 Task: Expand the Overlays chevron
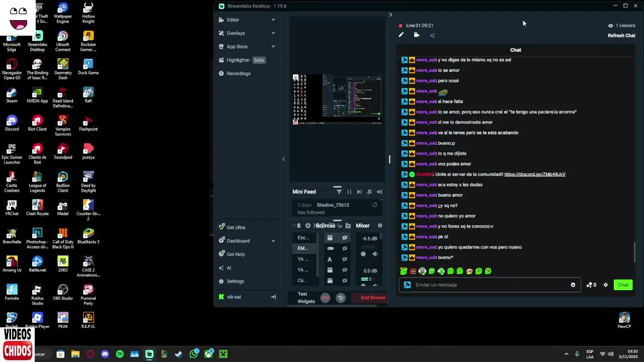[x=273, y=33]
